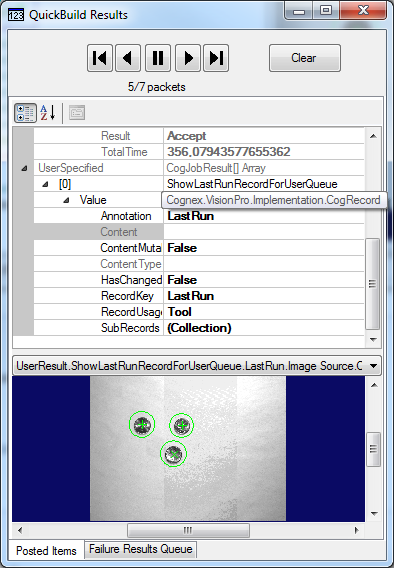Image resolution: width=394 pixels, height=568 pixels.
Task: Click the image horizontal scrollbar thumb
Action: pyautogui.click(x=188, y=531)
